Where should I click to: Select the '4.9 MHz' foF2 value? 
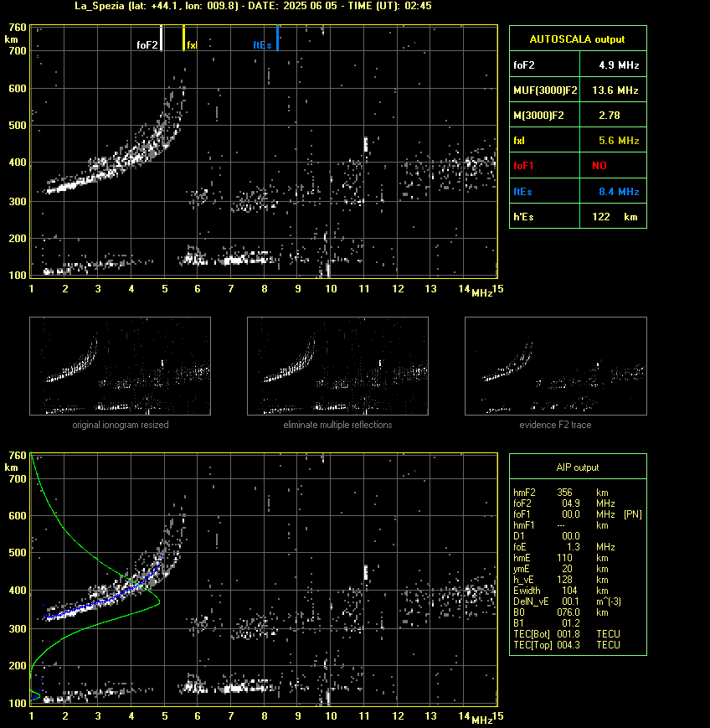pos(619,65)
